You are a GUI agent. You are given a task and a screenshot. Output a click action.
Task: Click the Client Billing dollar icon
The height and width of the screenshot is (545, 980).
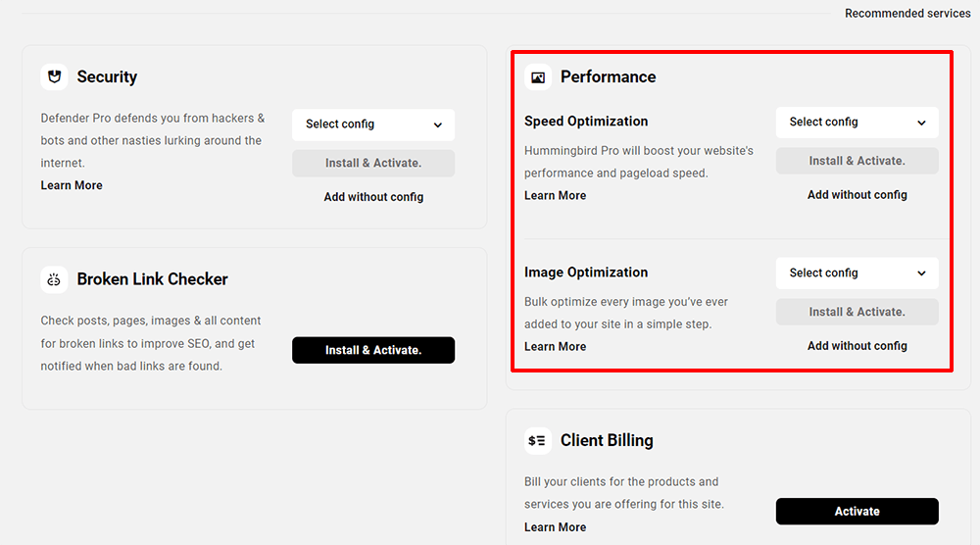pyautogui.click(x=537, y=441)
